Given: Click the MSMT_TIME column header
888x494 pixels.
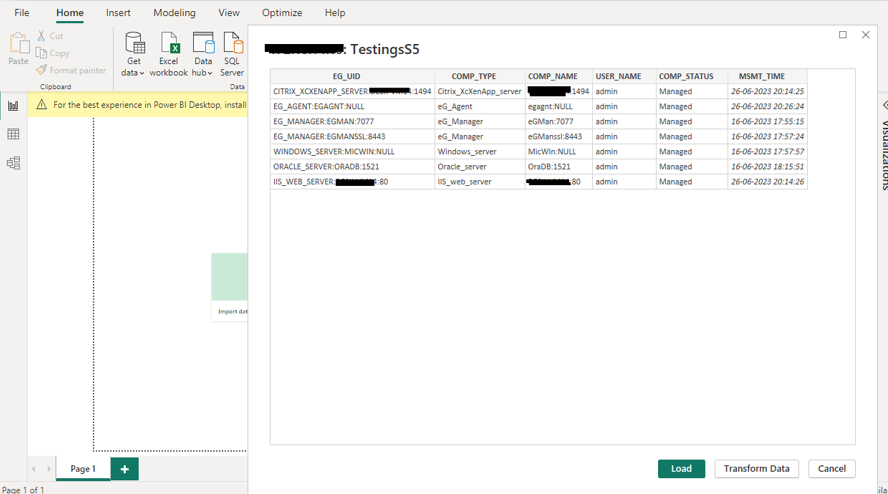Looking at the screenshot, I should pyautogui.click(x=767, y=76).
